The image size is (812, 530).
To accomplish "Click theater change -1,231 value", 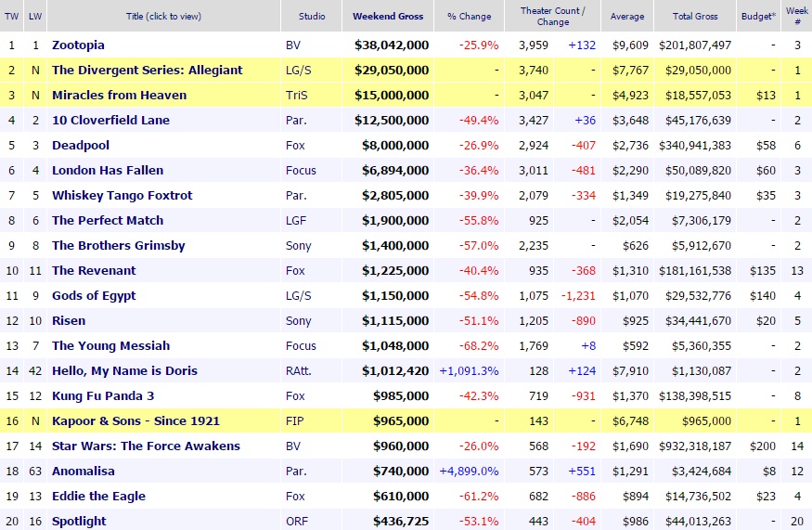I will [x=578, y=296].
